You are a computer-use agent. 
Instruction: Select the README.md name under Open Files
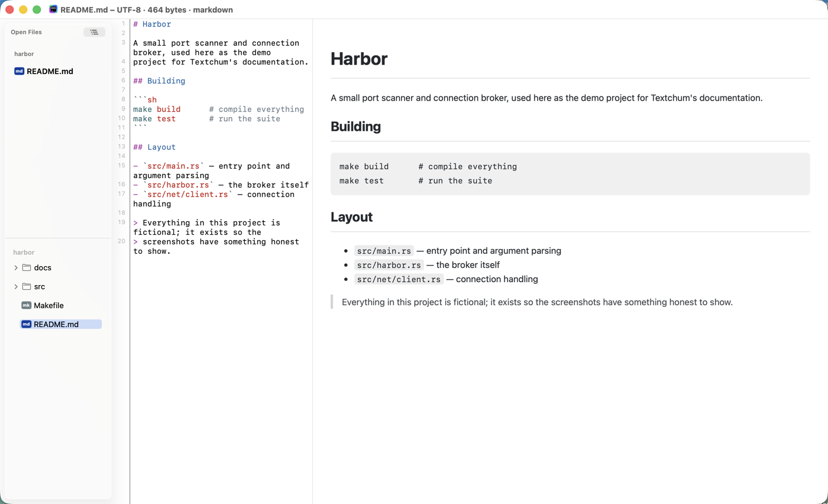click(x=50, y=72)
